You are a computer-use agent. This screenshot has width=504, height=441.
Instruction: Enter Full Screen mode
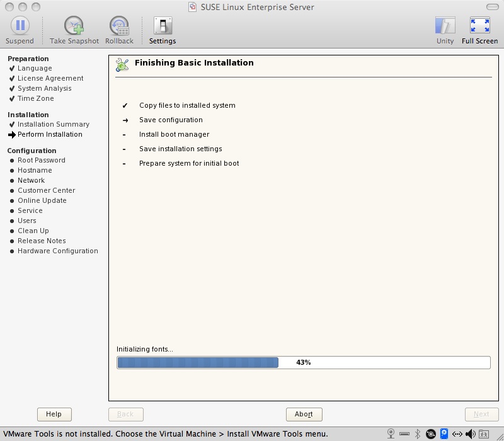tap(479, 30)
